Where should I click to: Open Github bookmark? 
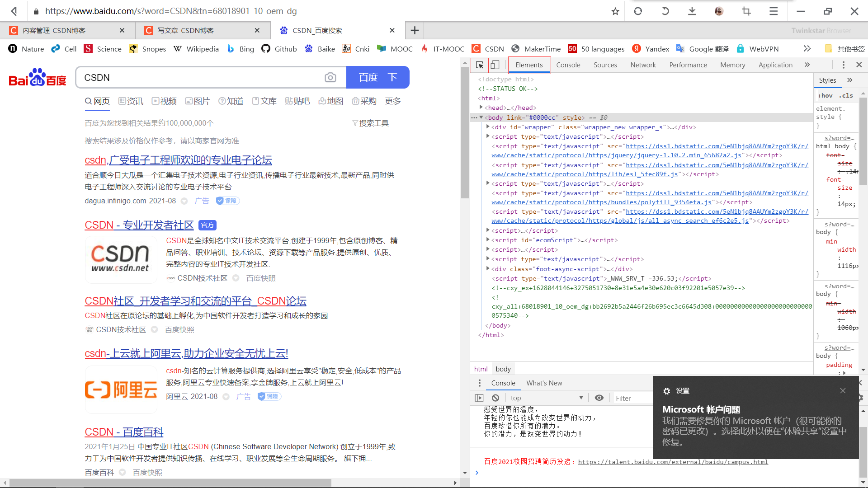point(279,49)
